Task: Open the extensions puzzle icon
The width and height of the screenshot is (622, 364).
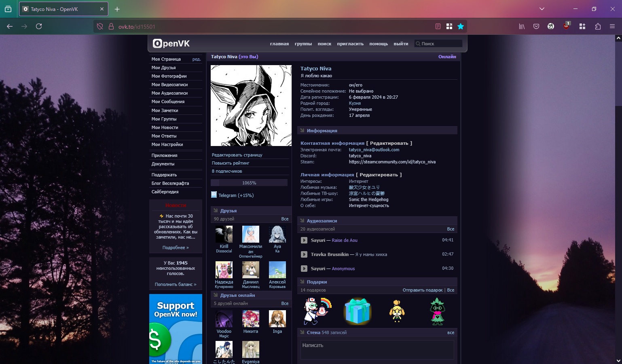Action: (598, 26)
